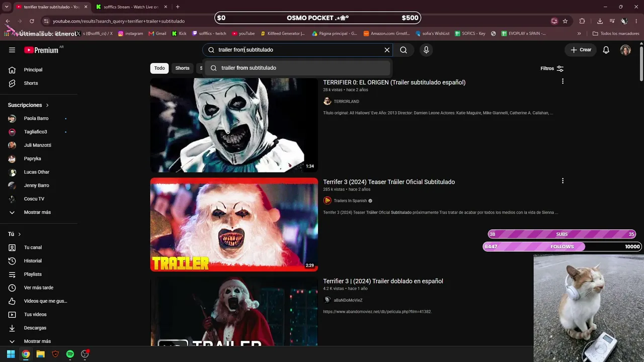Open the Paola Barro subscription
This screenshot has height=362, width=644.
tap(36, 119)
